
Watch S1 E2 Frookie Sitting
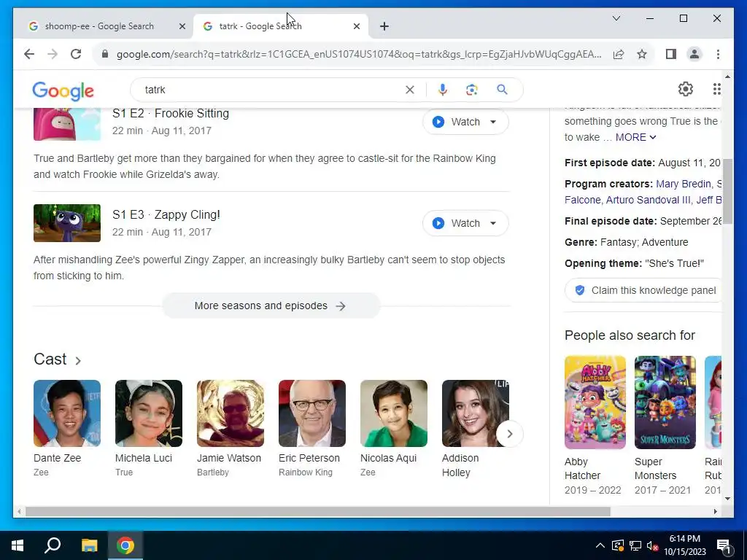457,122
